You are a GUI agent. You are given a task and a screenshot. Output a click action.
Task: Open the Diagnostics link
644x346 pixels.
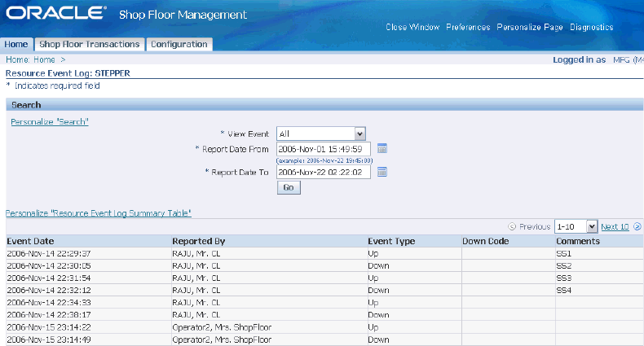592,27
